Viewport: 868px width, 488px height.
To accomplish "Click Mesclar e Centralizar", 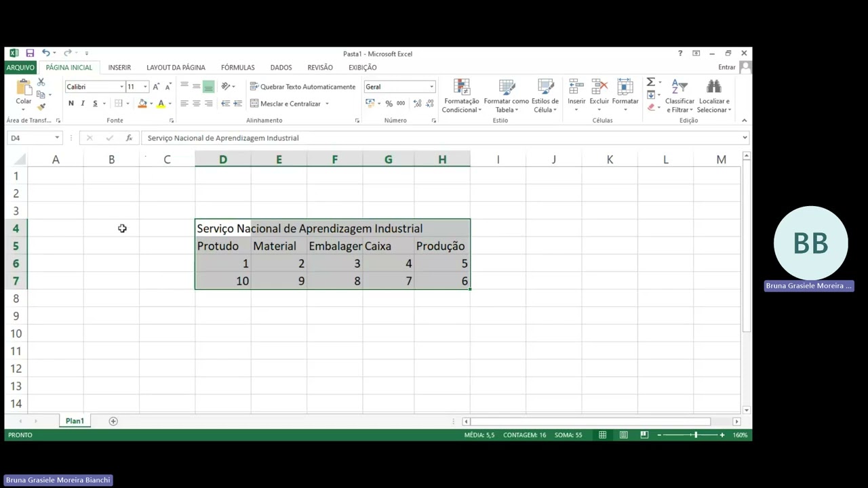I will click(285, 104).
